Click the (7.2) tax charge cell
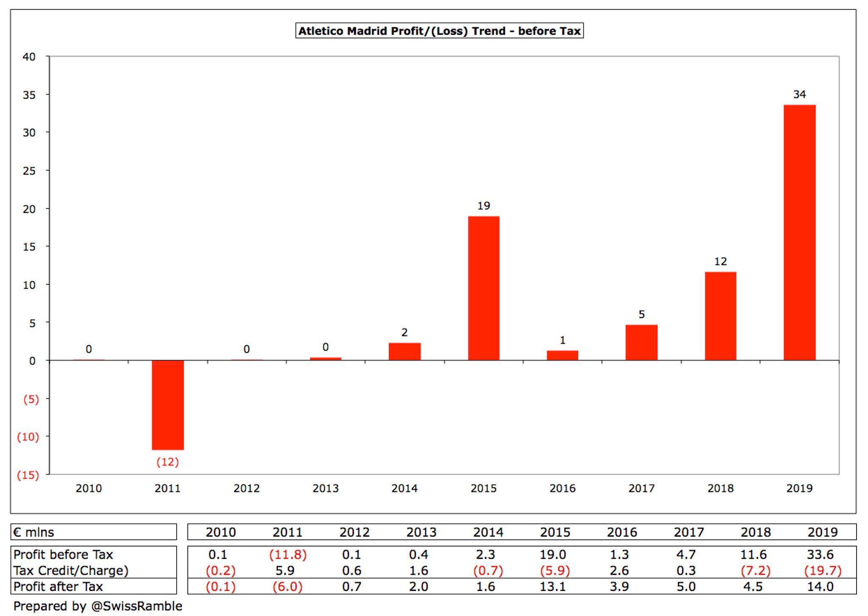 [756, 571]
